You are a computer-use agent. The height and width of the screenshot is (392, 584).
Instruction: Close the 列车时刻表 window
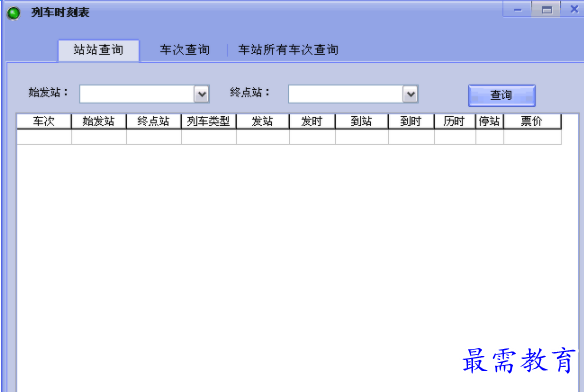[x=574, y=9]
